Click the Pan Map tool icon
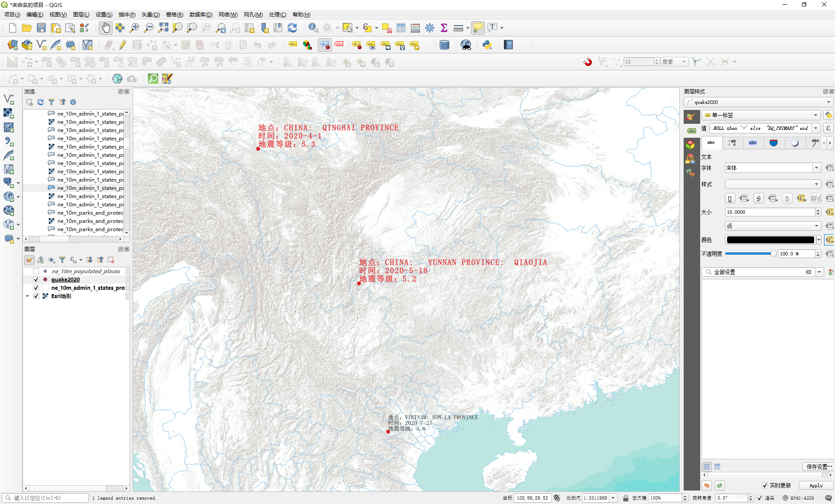 [104, 27]
